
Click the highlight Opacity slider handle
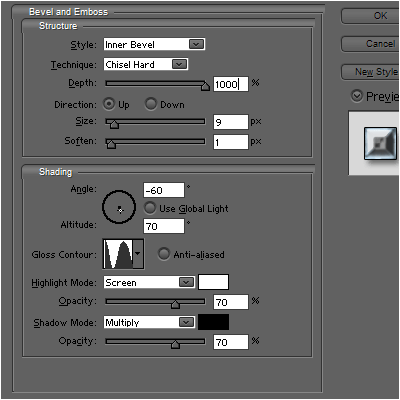pyautogui.click(x=175, y=304)
